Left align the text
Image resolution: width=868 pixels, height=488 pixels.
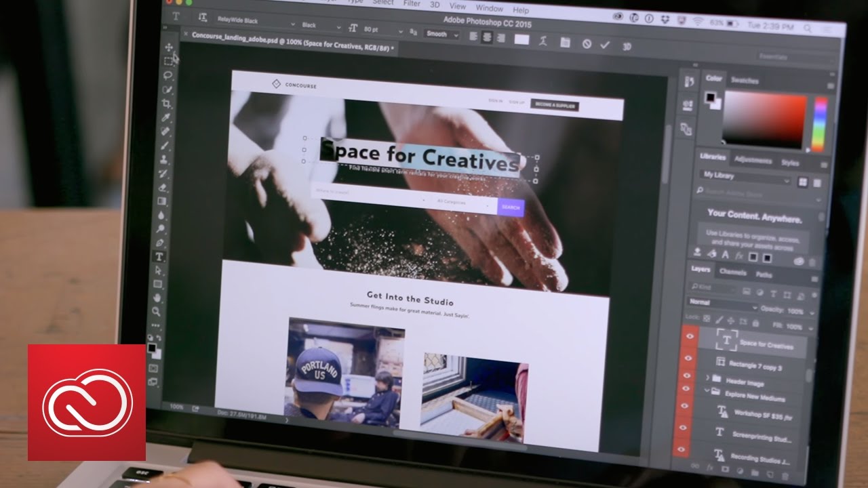(475, 37)
